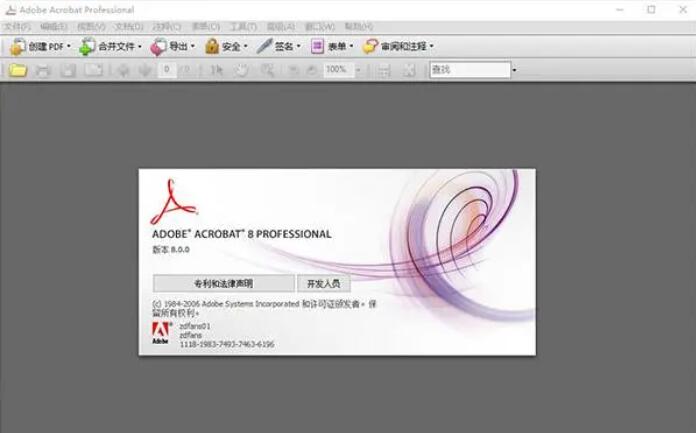Open the 高级(A) menu
Image resolution: width=696 pixels, height=433 pixels.
(281, 27)
